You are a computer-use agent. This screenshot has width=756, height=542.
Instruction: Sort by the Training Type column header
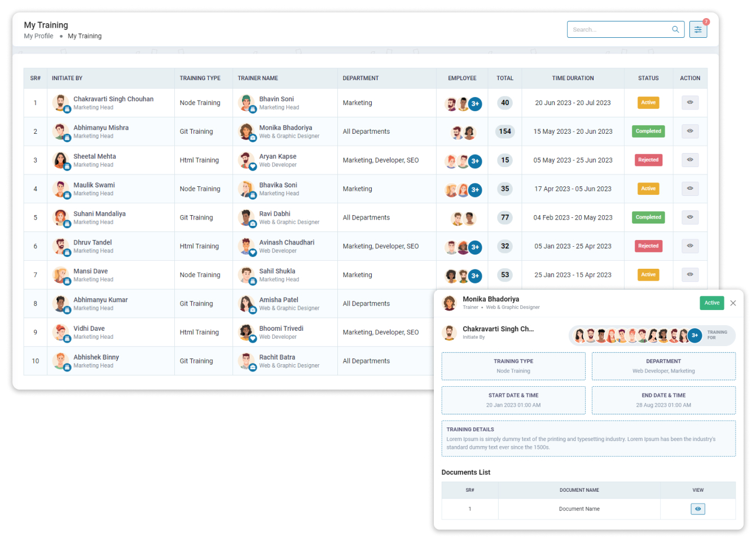(x=200, y=78)
